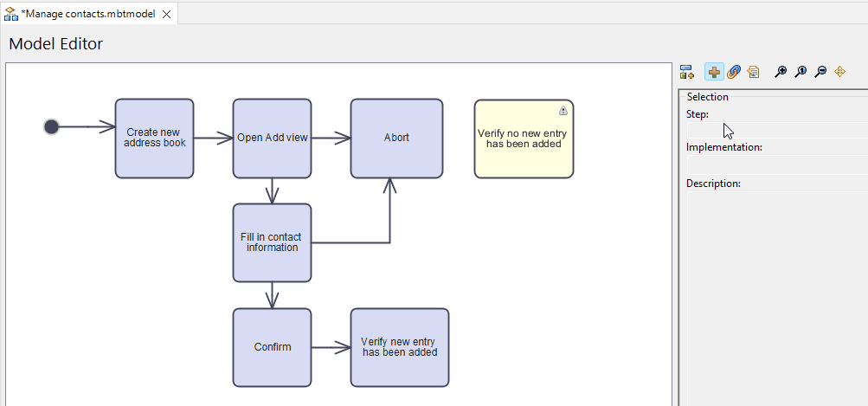868x406 pixels.
Task: Click the four-arrow diagram layout icon
Action: [839, 72]
